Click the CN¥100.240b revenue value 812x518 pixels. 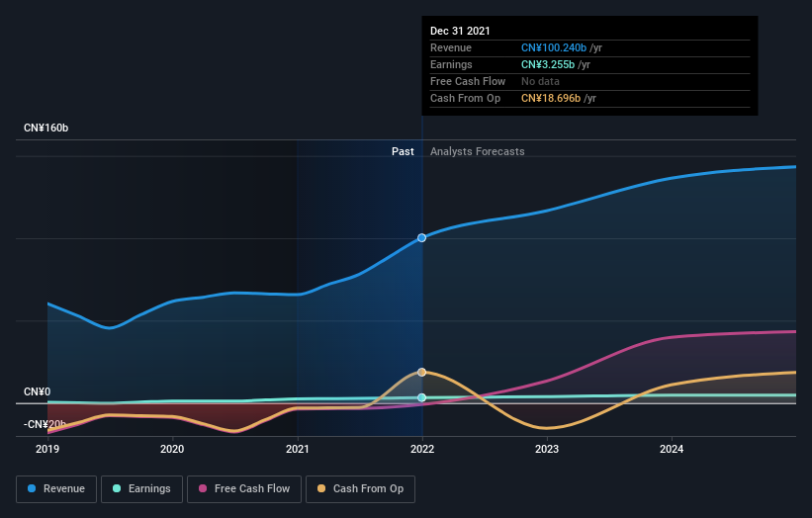(554, 47)
